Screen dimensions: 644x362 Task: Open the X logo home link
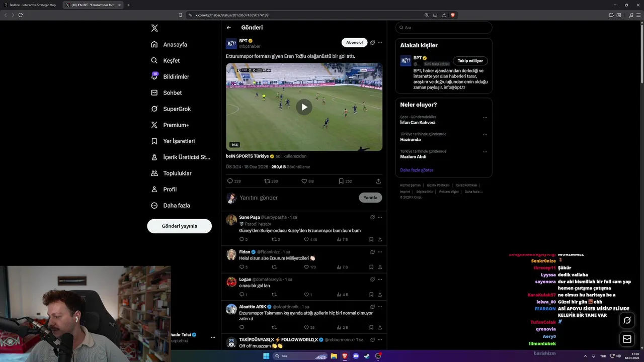click(x=154, y=28)
